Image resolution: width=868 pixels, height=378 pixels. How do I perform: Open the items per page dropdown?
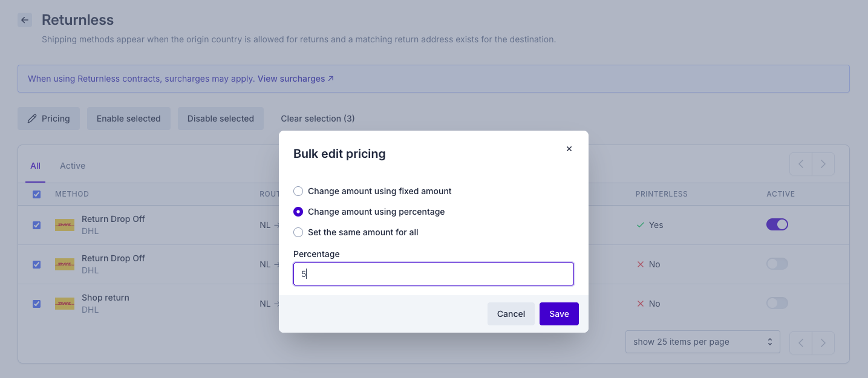pyautogui.click(x=702, y=342)
